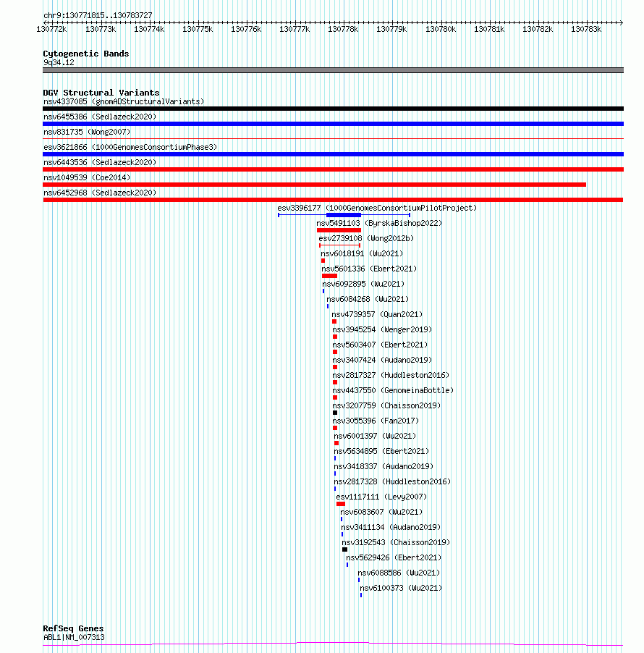Screen dimensions: 644x653
Task: Open variant nsv3407424 (Audano2019)
Action: point(382,360)
